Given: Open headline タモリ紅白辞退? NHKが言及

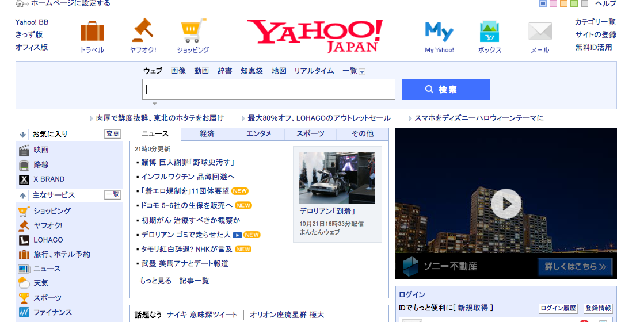Looking at the screenshot, I should pos(187,250).
